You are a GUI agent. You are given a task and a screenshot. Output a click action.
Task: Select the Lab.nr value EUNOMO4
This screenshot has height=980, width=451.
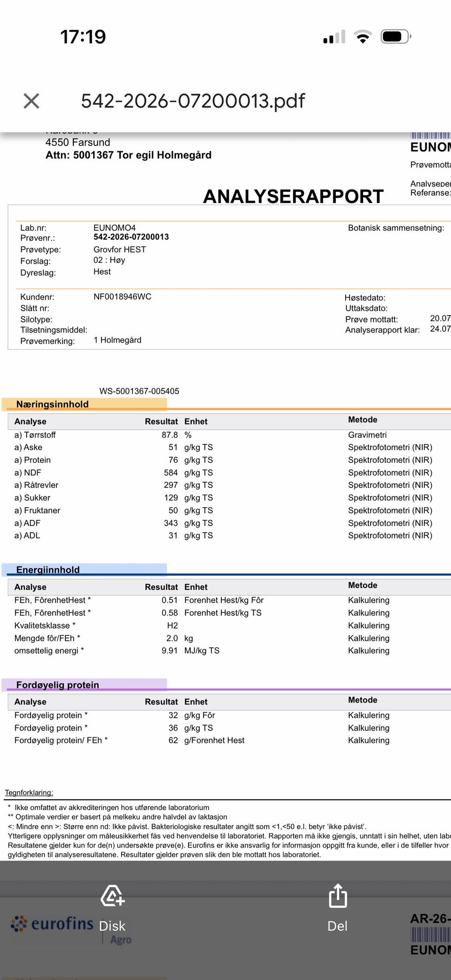pos(115,228)
